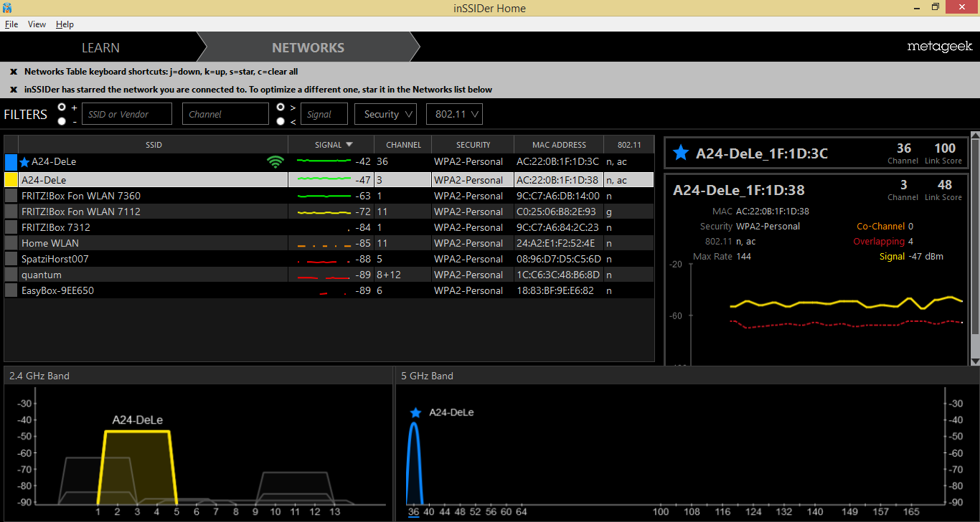Dismiss the starred network notice with its X

[13, 90]
